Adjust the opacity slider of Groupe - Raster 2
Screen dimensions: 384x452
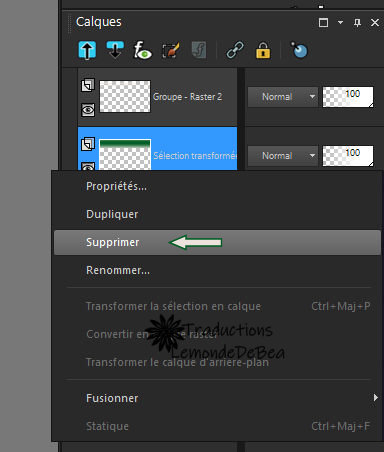348,97
